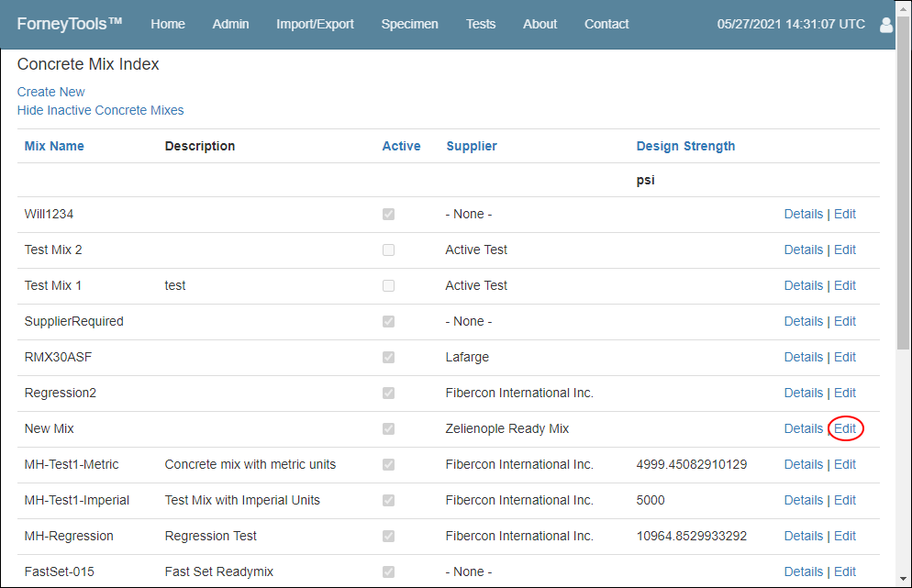Open Details for Will1234

tap(804, 214)
